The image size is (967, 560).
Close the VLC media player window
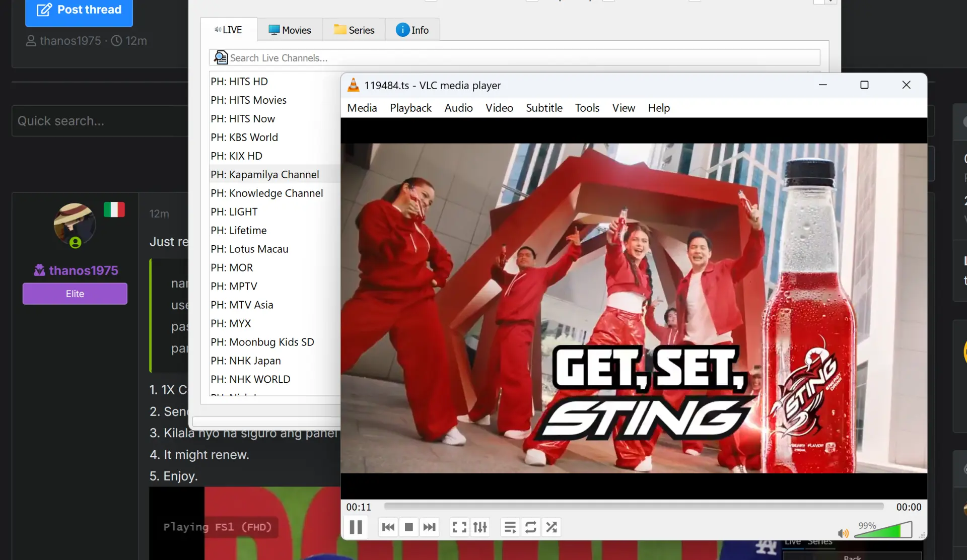906,85
